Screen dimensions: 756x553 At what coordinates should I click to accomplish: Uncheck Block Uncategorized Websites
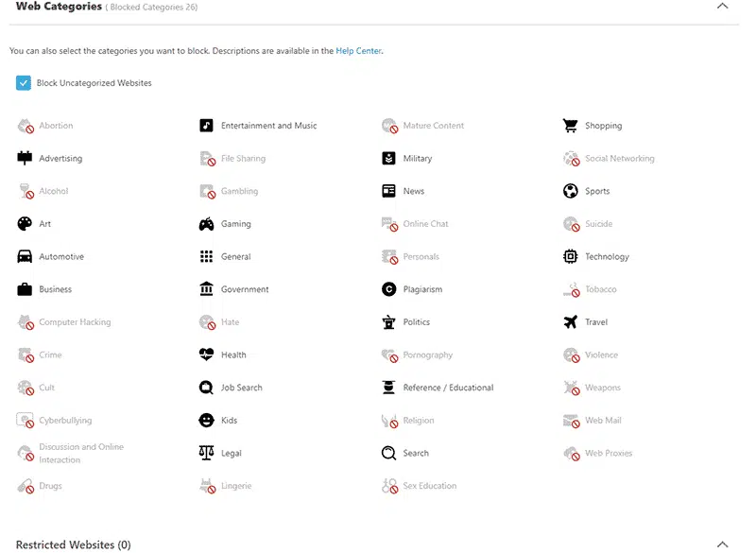[23, 83]
